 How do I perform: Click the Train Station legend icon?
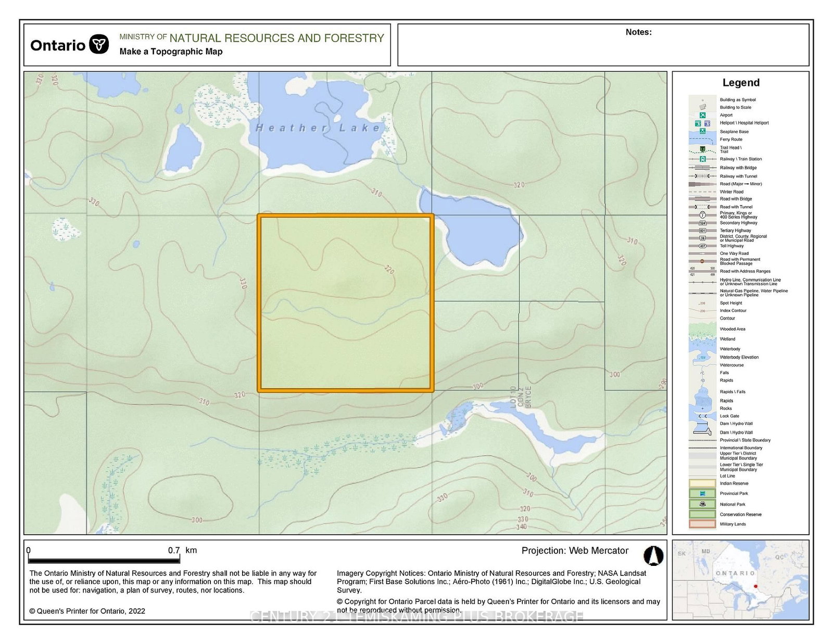pos(702,159)
